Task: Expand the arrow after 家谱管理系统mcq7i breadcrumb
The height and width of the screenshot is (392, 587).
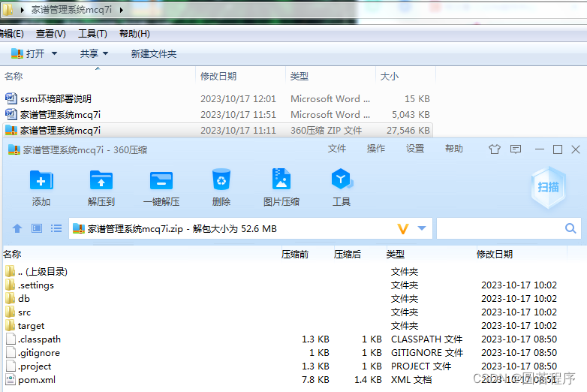Action: [x=122, y=10]
